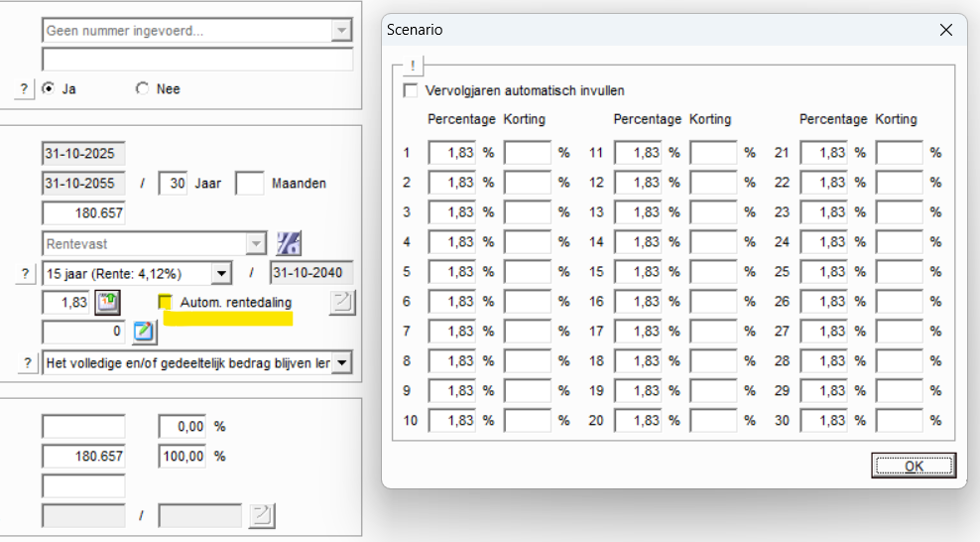Open the 'Geen nummer ingevoerd...' dropdown

click(342, 31)
